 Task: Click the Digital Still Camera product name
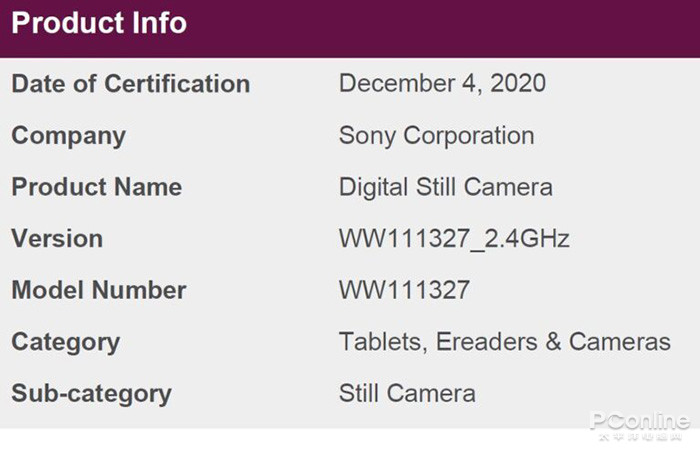click(445, 187)
